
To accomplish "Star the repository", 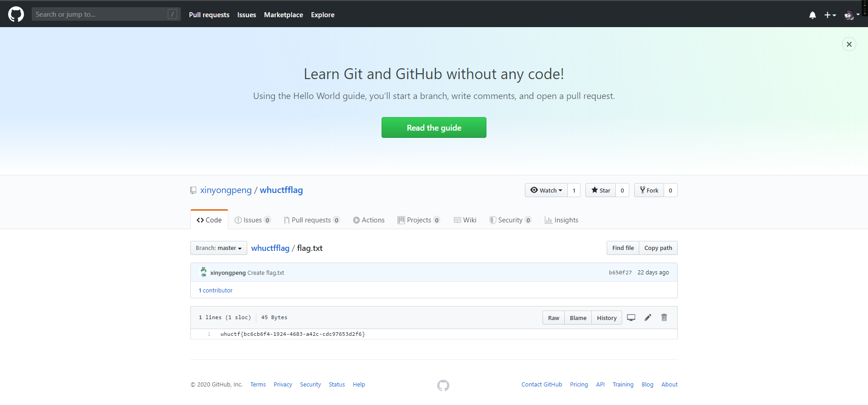I will pyautogui.click(x=601, y=190).
